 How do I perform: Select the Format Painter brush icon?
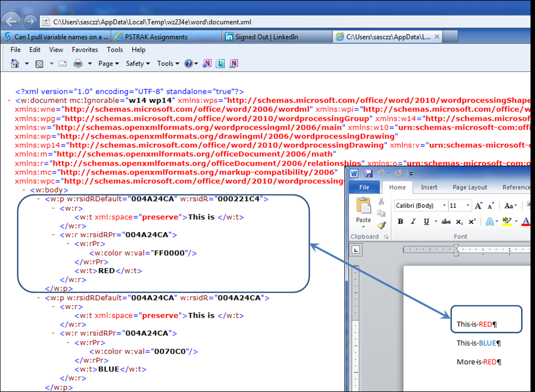[382, 225]
